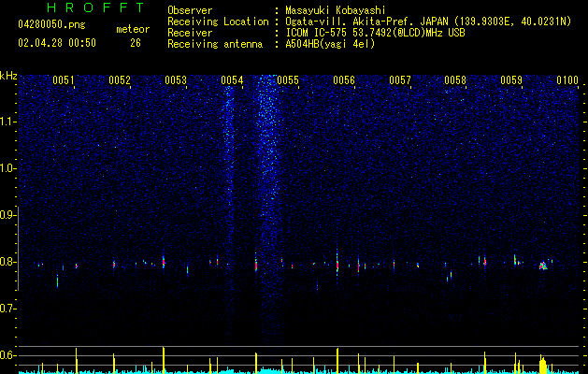
Task: Click the Receiver label
Action: click(190, 33)
